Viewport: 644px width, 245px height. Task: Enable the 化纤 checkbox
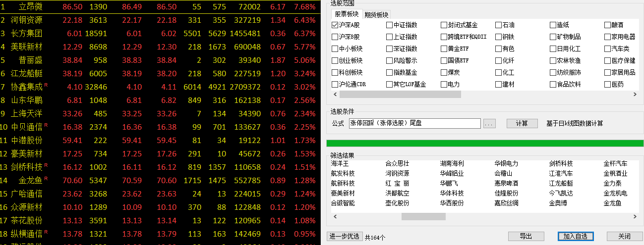[499, 60]
